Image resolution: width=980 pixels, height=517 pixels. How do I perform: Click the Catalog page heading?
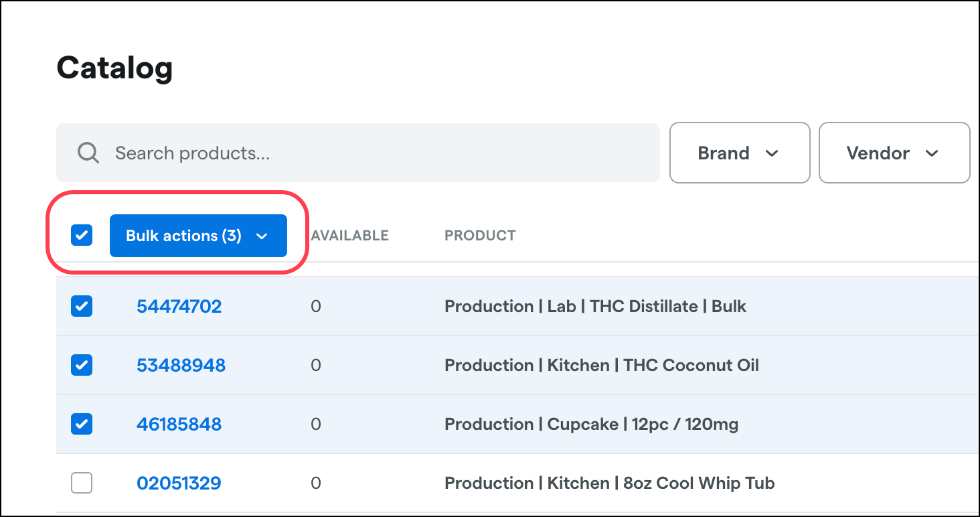(114, 67)
